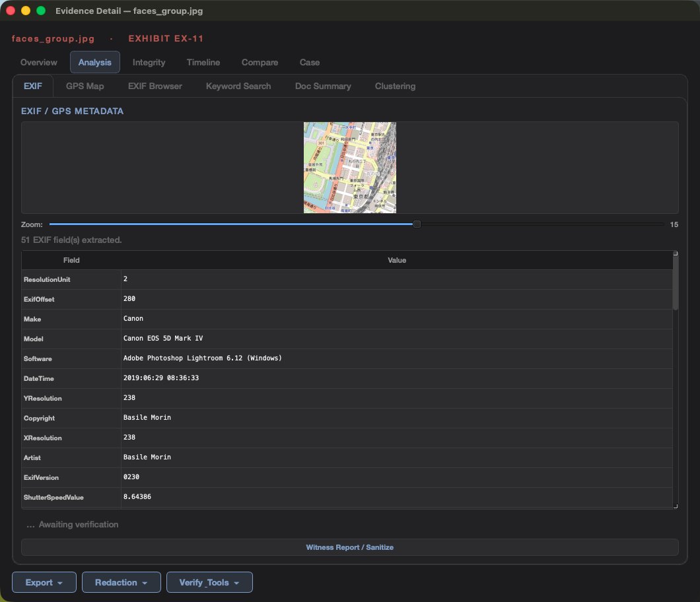This screenshot has width=700, height=602.
Task: Click the EXIF / GPS METADATA heading
Action: coord(73,111)
